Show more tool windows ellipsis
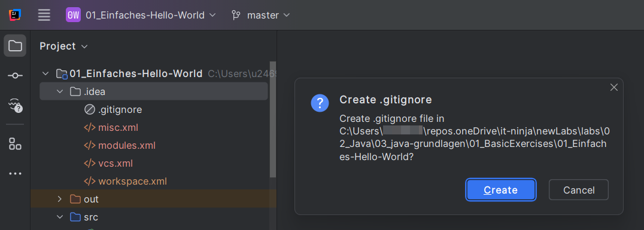Image resolution: width=644 pixels, height=230 pixels. pyautogui.click(x=15, y=173)
